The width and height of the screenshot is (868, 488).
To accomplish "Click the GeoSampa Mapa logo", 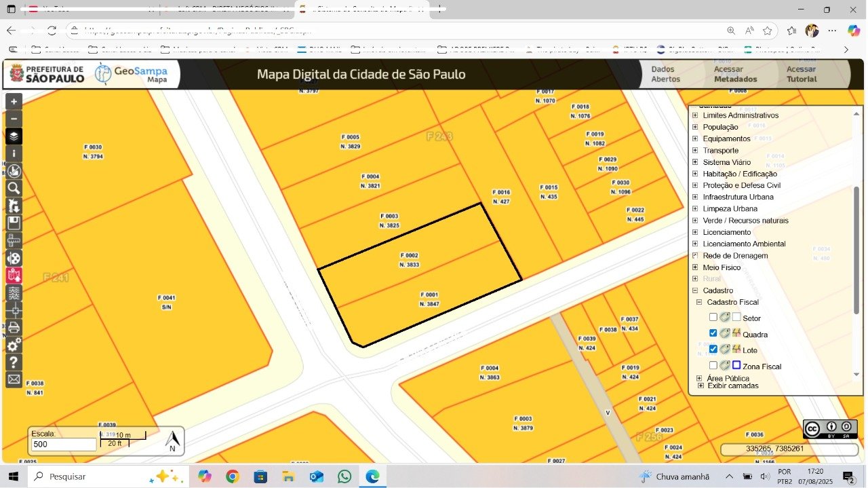I will click(132, 74).
